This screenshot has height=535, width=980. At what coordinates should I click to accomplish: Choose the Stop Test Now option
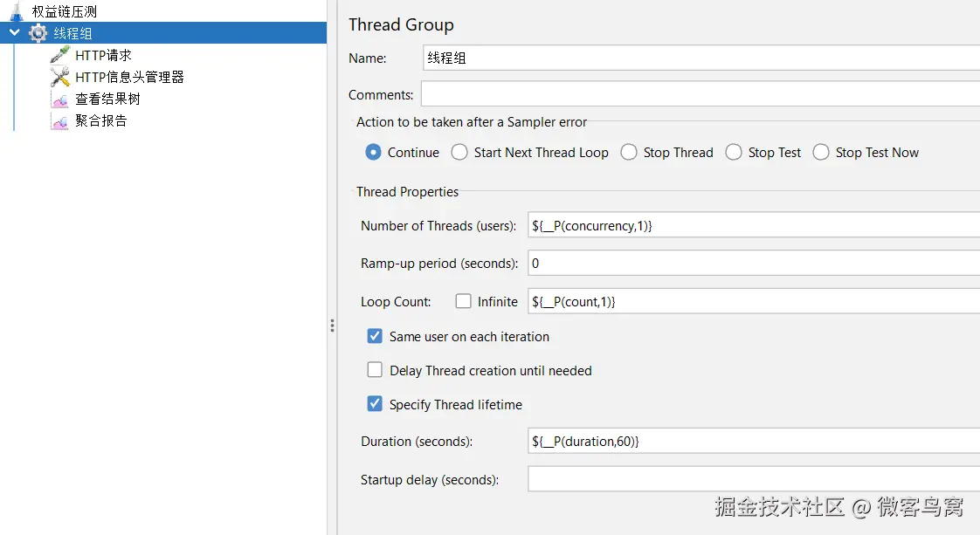(821, 152)
